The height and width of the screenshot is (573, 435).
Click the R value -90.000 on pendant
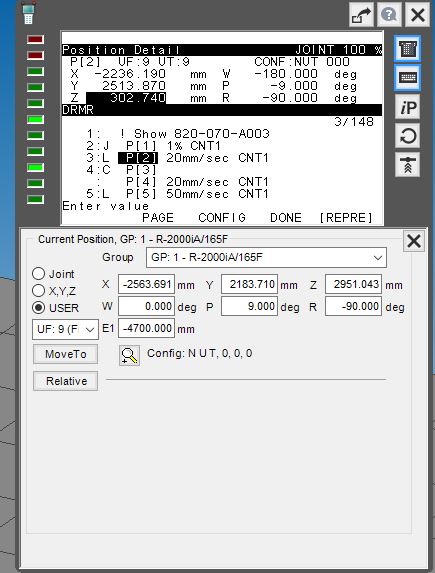290,98
